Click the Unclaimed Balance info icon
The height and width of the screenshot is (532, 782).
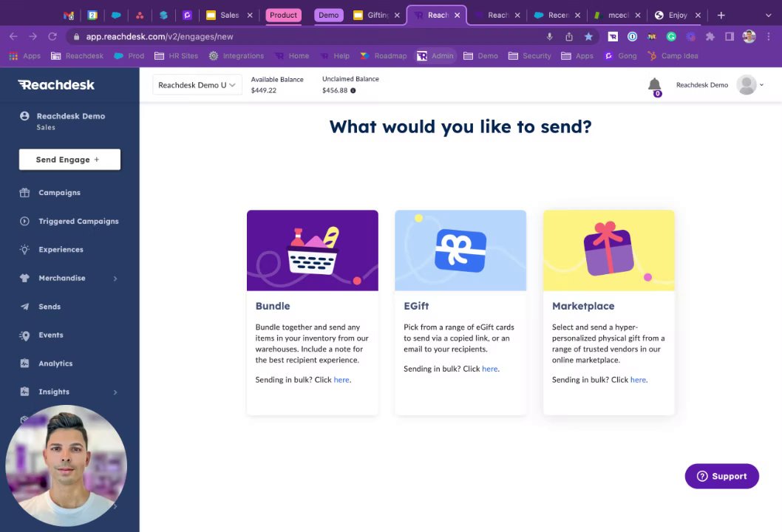pyautogui.click(x=353, y=91)
